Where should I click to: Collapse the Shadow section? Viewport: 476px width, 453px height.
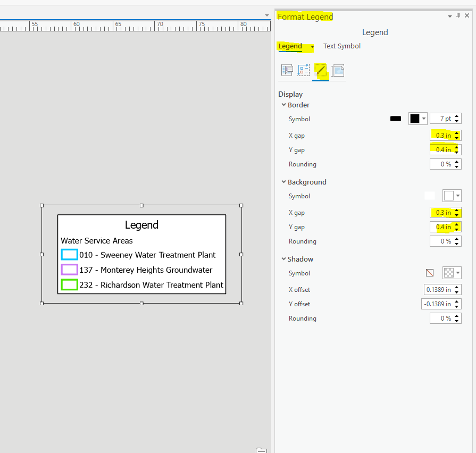tap(283, 259)
